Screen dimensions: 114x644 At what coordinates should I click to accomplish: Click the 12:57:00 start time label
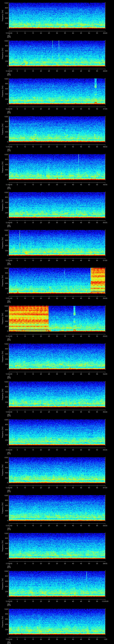tap(9, 525)
